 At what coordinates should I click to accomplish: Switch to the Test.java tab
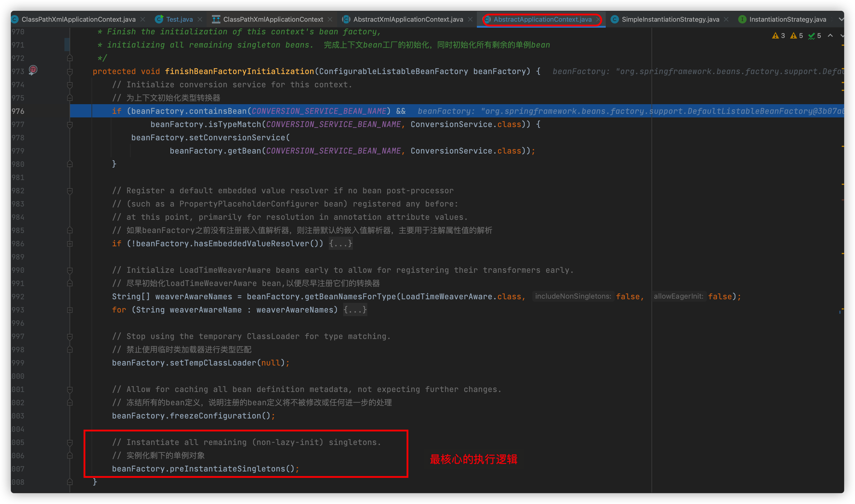(x=179, y=19)
